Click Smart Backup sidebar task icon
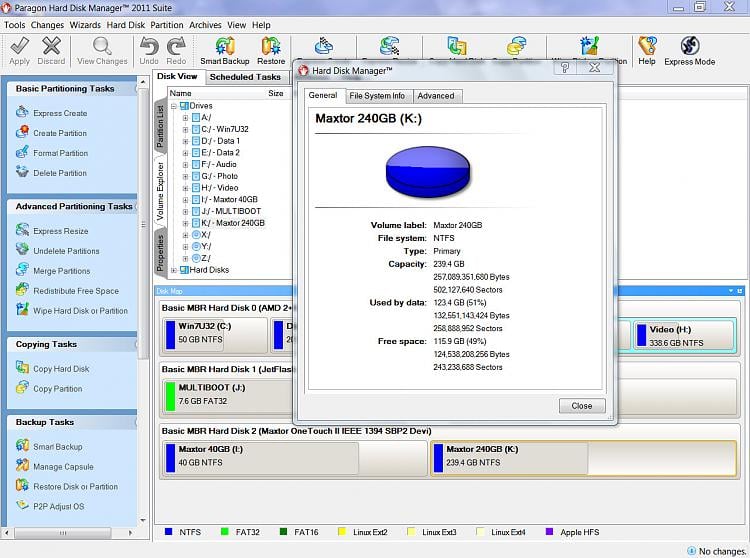 pyautogui.click(x=22, y=446)
